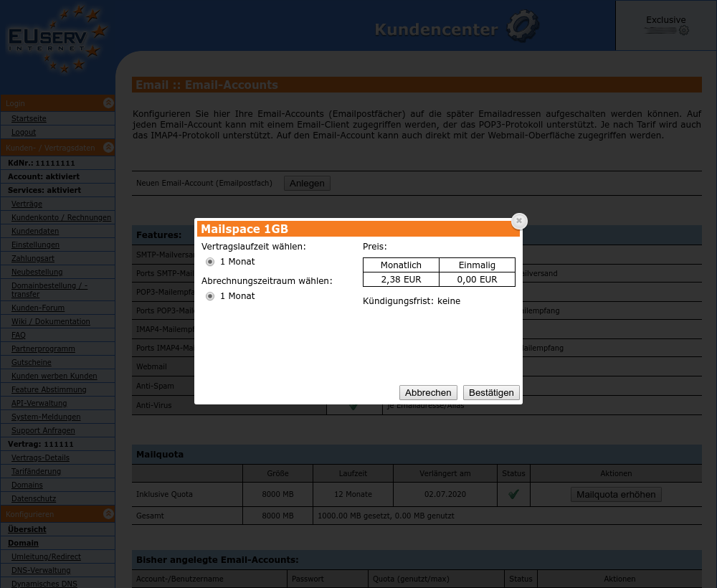Open the Einstellungen link
The image size is (717, 588).
[35, 245]
